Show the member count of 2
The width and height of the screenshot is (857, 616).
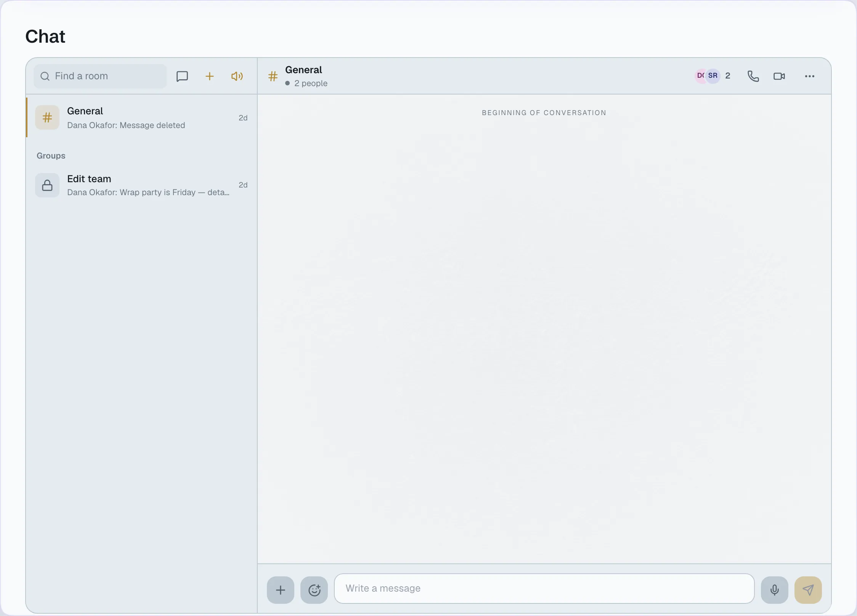point(728,76)
